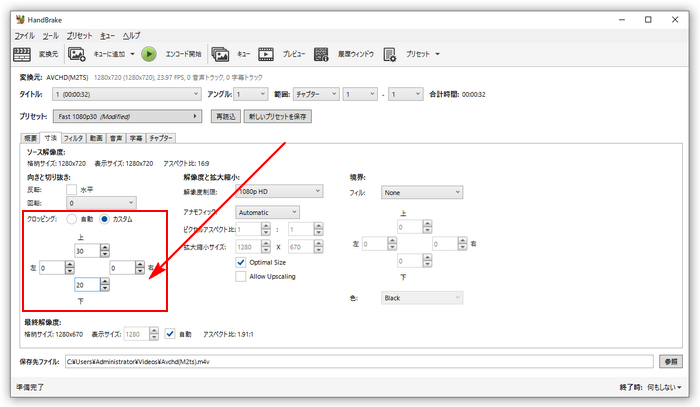Toggle the 水平 flip checkbox
Image resolution: width=700 pixels, height=407 pixels.
click(71, 190)
